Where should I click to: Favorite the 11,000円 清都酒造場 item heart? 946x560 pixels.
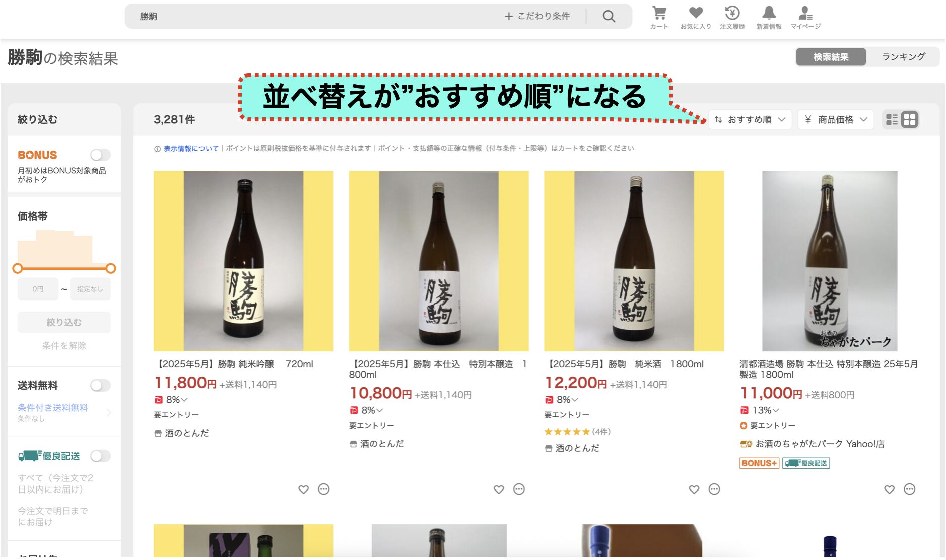[x=890, y=489]
